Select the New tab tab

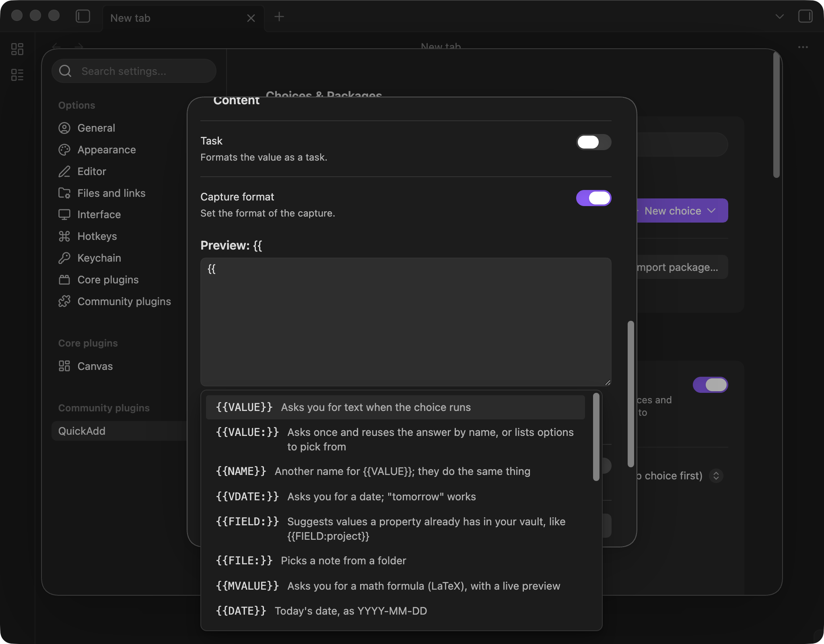click(x=183, y=18)
